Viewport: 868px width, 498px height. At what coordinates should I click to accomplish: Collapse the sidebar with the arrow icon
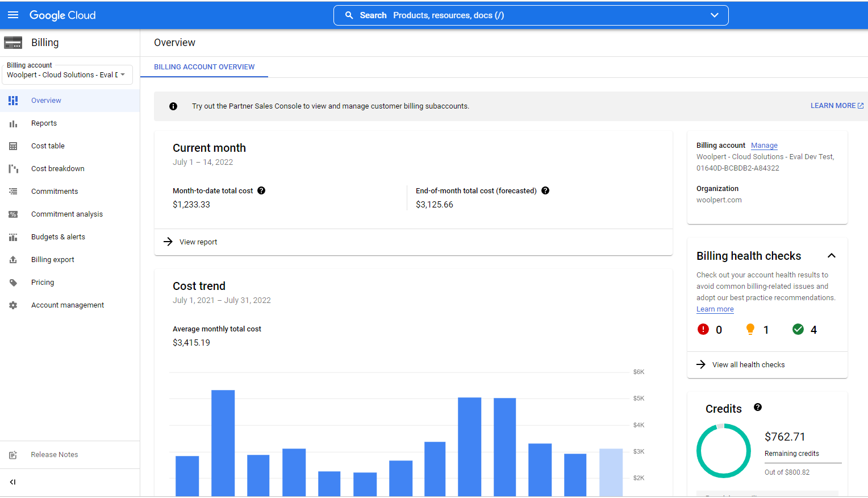[12, 482]
